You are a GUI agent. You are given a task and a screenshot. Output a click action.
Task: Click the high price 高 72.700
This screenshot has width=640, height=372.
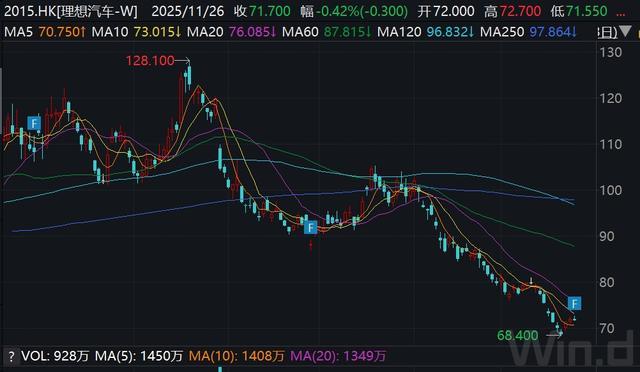(513, 11)
